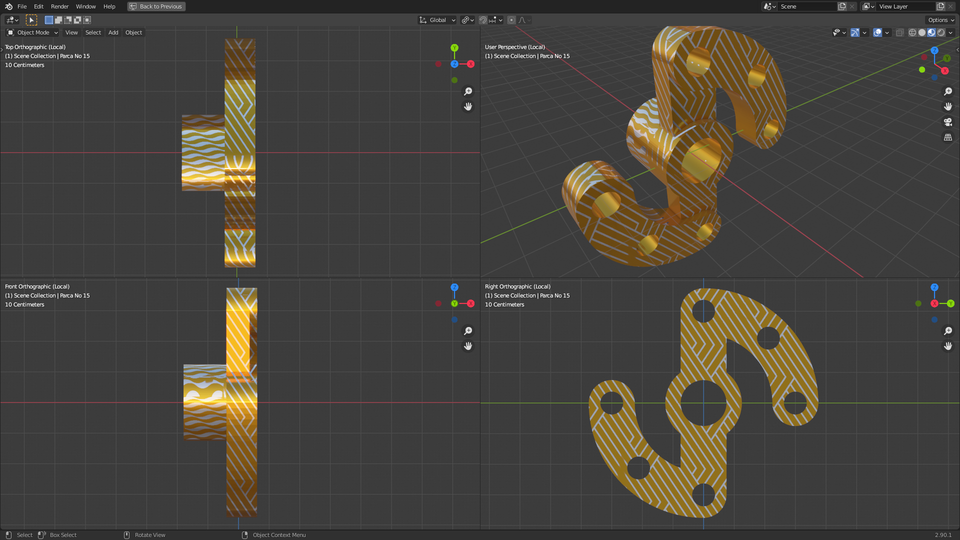Screen dimensions: 960x540
Task: Open object type visibility dropdown
Action: point(839,32)
